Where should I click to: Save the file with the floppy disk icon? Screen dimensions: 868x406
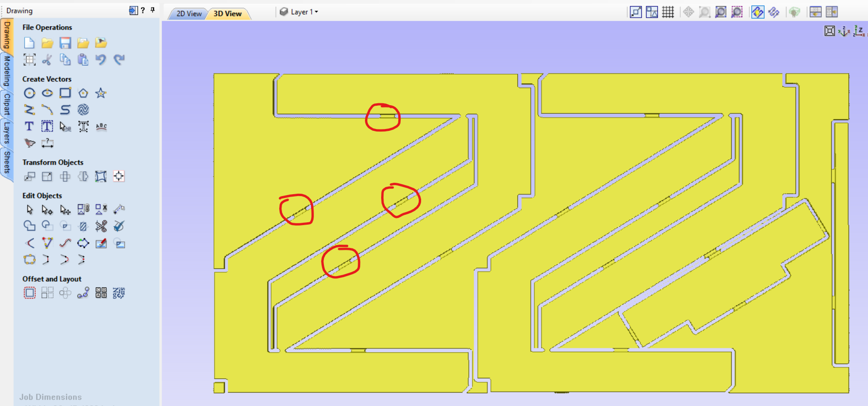65,43
